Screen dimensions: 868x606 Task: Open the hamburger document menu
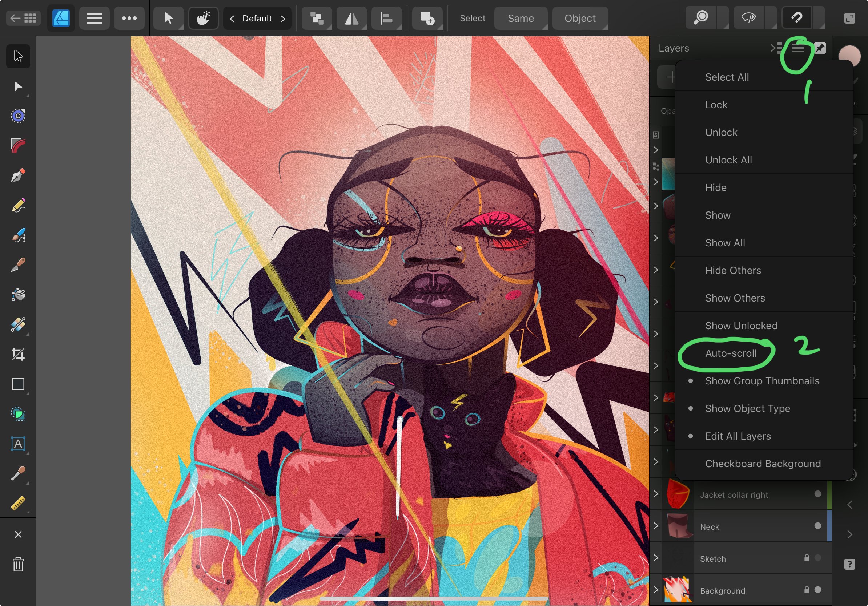click(94, 18)
